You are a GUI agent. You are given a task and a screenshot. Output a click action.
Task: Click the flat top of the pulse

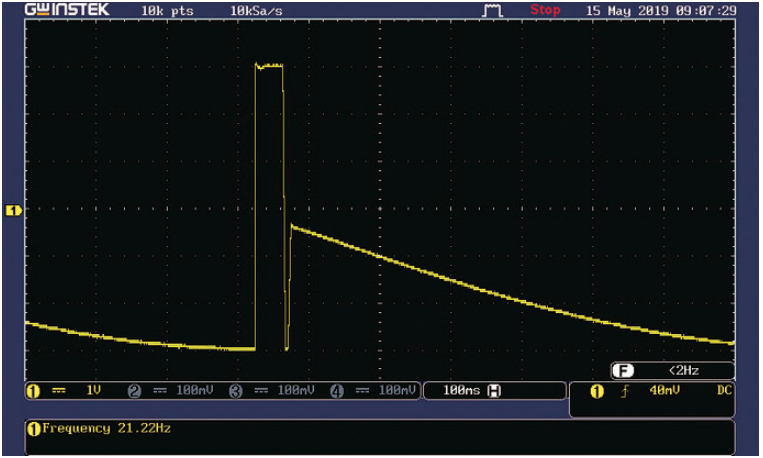[269, 65]
